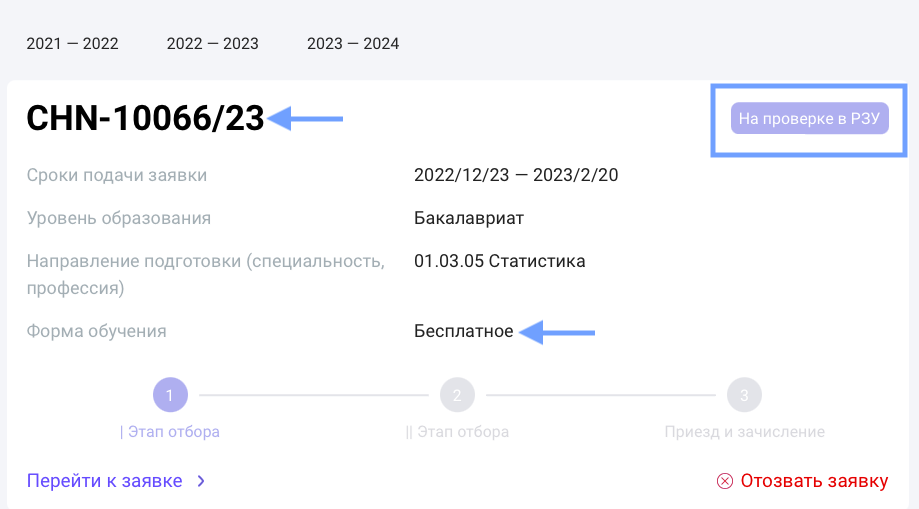Open the "Перейти к заявке" link

pos(105,481)
